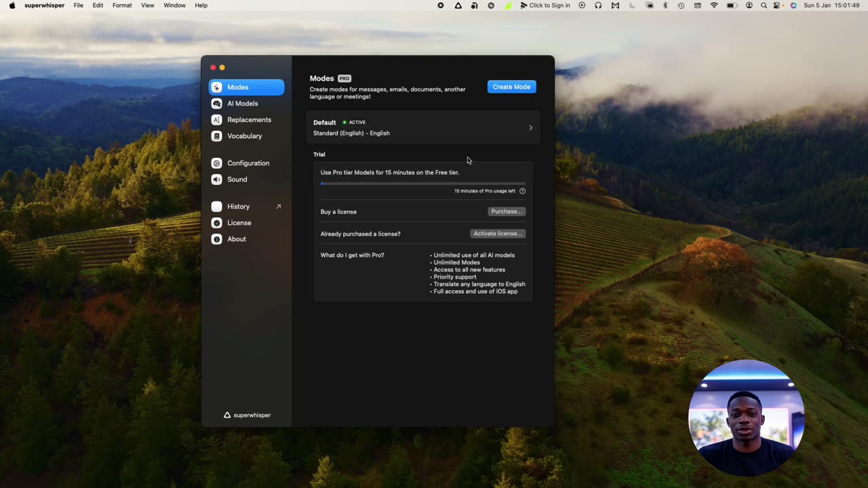Click 'Unlimited use of all AI models'
The image size is (868, 488).
click(474, 256)
